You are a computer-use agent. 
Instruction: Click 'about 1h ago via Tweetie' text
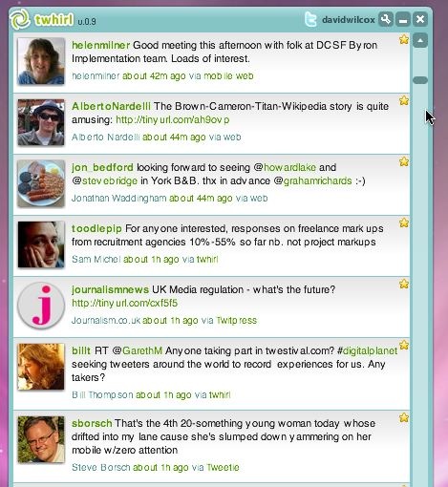click(186, 467)
